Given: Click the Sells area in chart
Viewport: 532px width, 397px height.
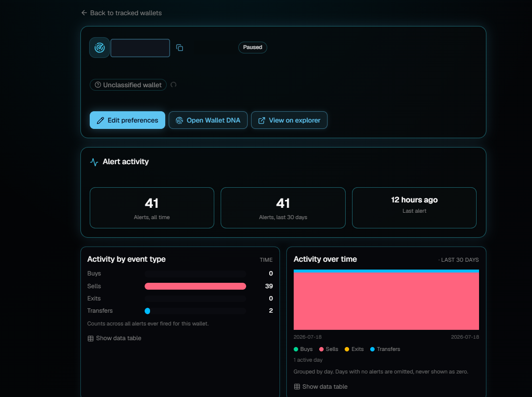Looking at the screenshot, I should [x=386, y=301].
